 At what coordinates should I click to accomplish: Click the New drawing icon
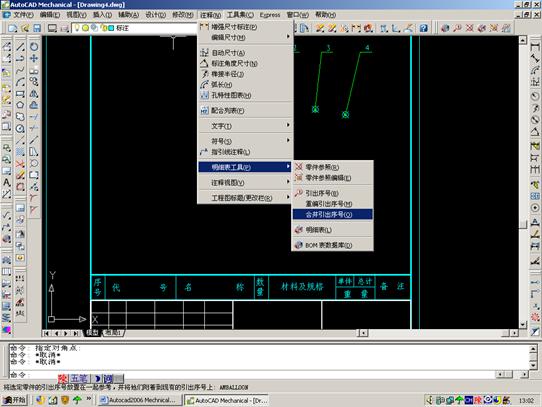tap(13, 28)
